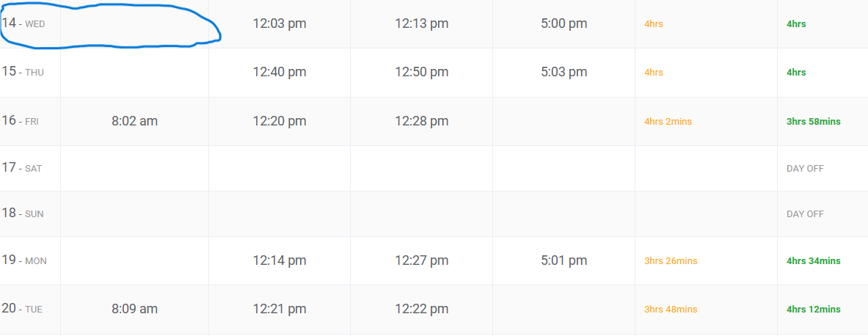Click the orange 4hrs 2mins duration
The image size is (868, 336).
click(668, 122)
